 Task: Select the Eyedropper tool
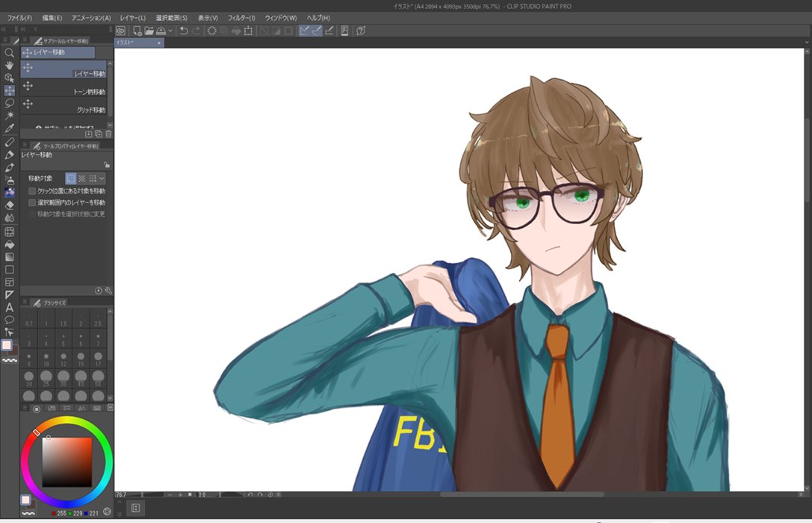pos(9,129)
